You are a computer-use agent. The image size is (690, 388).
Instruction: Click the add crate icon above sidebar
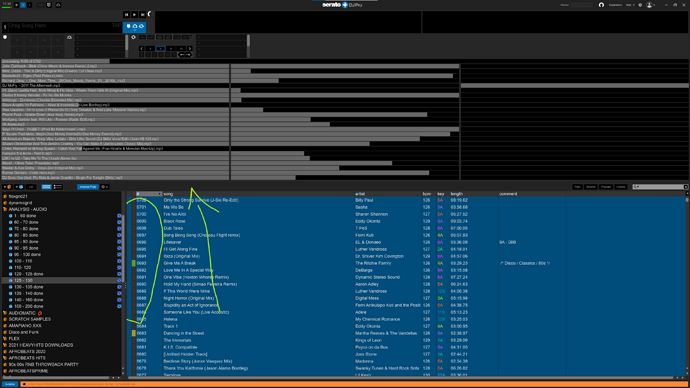tap(7, 187)
